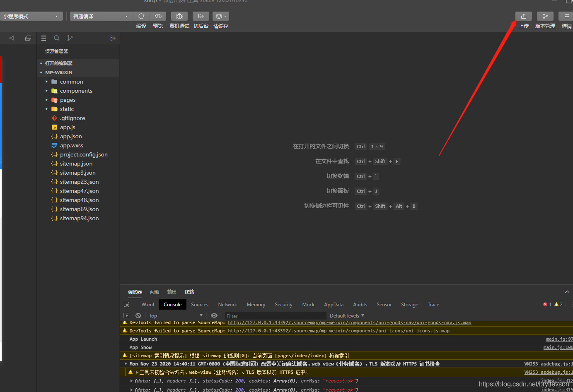
Task: Open the Trace devtools tab
Action: point(433,305)
